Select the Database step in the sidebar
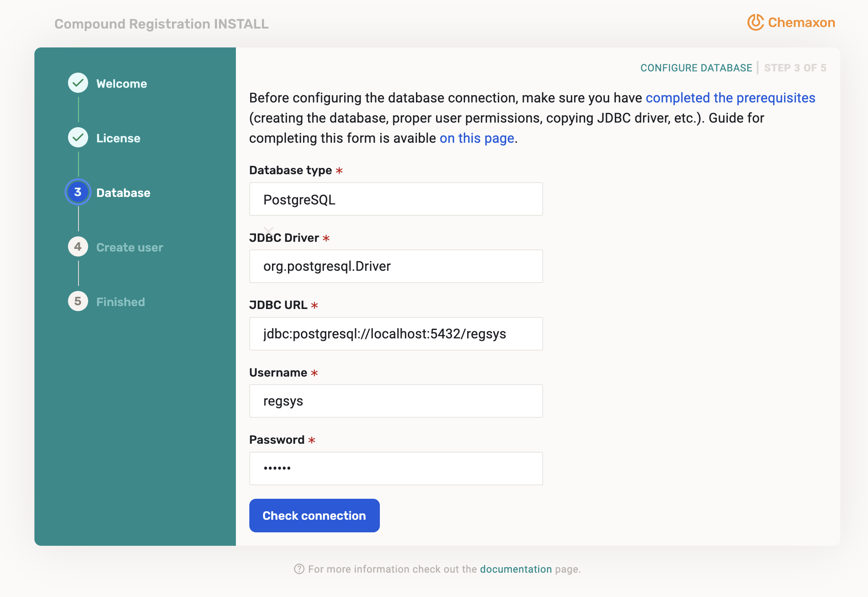Viewport: 868px width, 597px height. point(123,193)
